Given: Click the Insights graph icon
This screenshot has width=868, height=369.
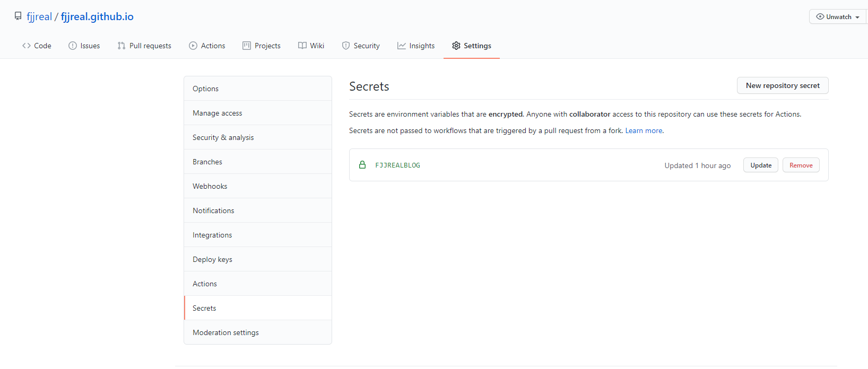Looking at the screenshot, I should point(402,46).
